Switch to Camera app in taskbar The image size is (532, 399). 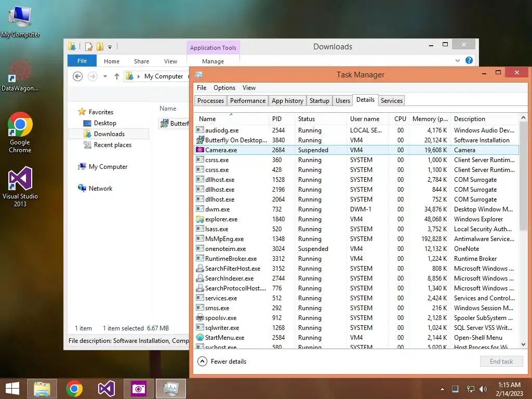138,389
